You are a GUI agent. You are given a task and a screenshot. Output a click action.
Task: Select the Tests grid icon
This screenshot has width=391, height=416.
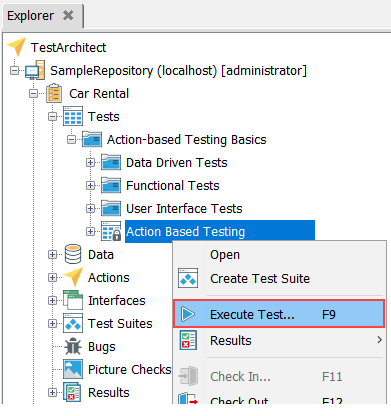point(73,116)
